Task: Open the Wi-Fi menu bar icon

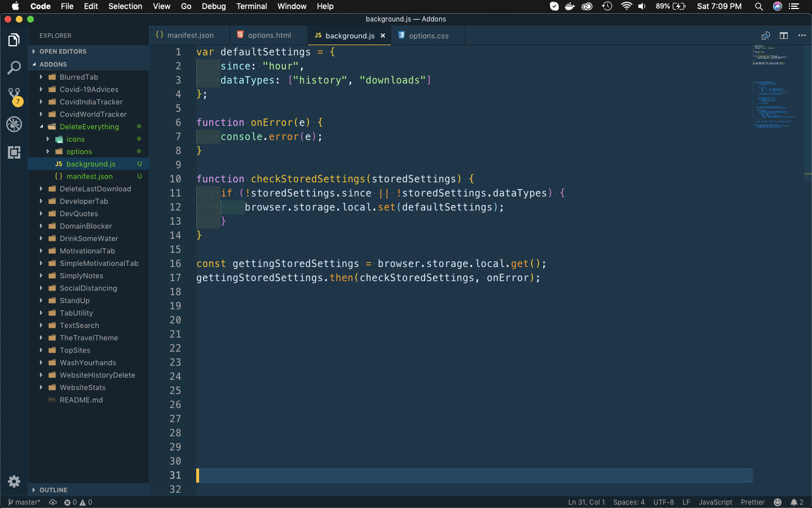Action: tap(626, 6)
